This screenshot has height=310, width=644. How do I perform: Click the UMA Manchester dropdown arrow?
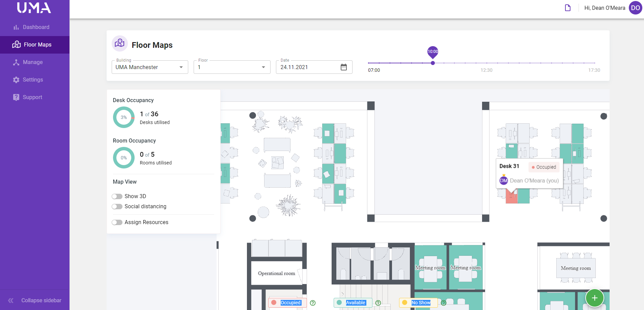(x=181, y=67)
